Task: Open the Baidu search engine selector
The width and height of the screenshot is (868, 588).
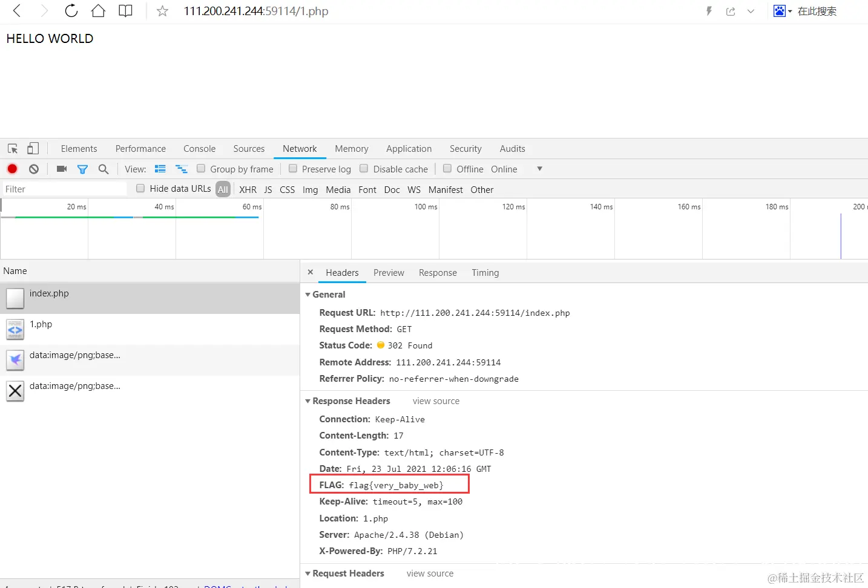Action: (x=782, y=11)
